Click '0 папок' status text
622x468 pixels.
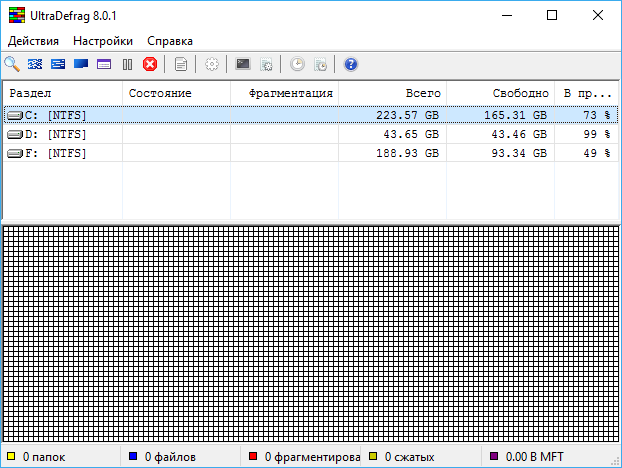point(44,457)
